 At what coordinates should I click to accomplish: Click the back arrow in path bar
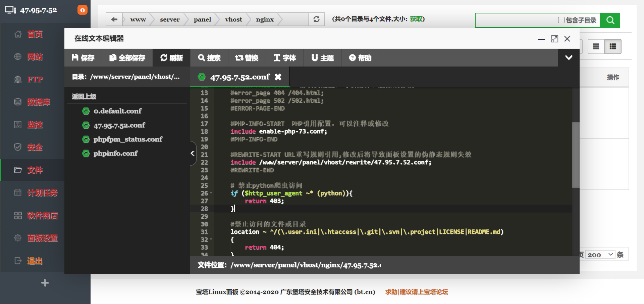[x=114, y=19]
